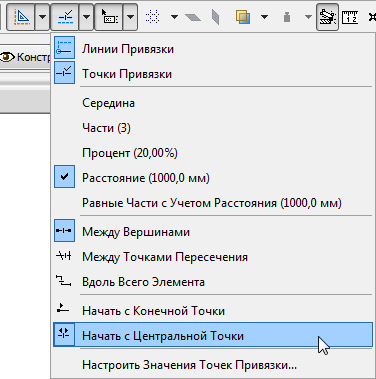
Task: Select Вдоль Всего Элемента option
Action: pos(213,282)
